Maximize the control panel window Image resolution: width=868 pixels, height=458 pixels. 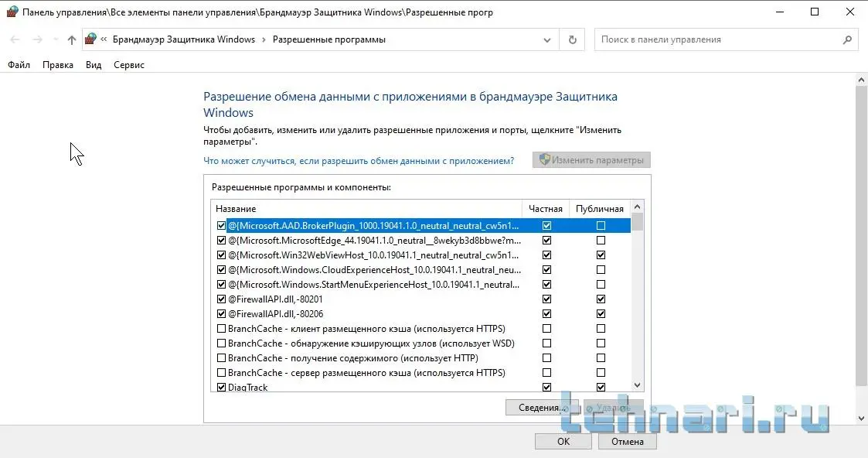[x=815, y=12]
